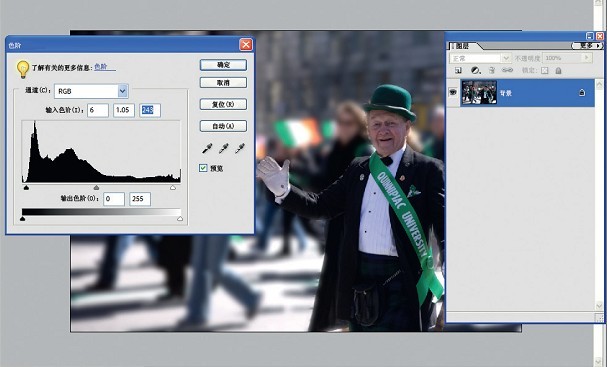The width and height of the screenshot is (607, 367).
Task: Toggle the 预览 preview checkbox
Action: (203, 168)
